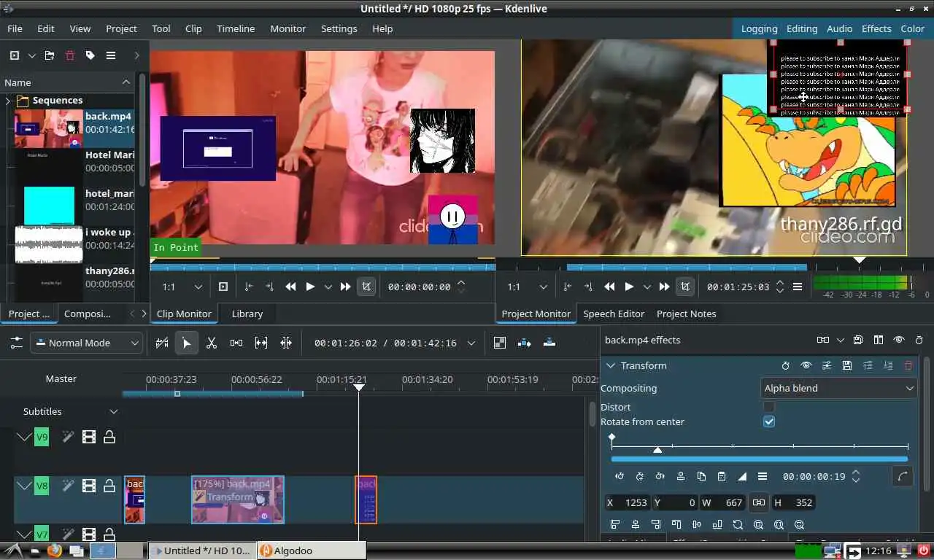
Task: Open Project Monitor 1:1 zoom dropdown
Action: point(528,287)
